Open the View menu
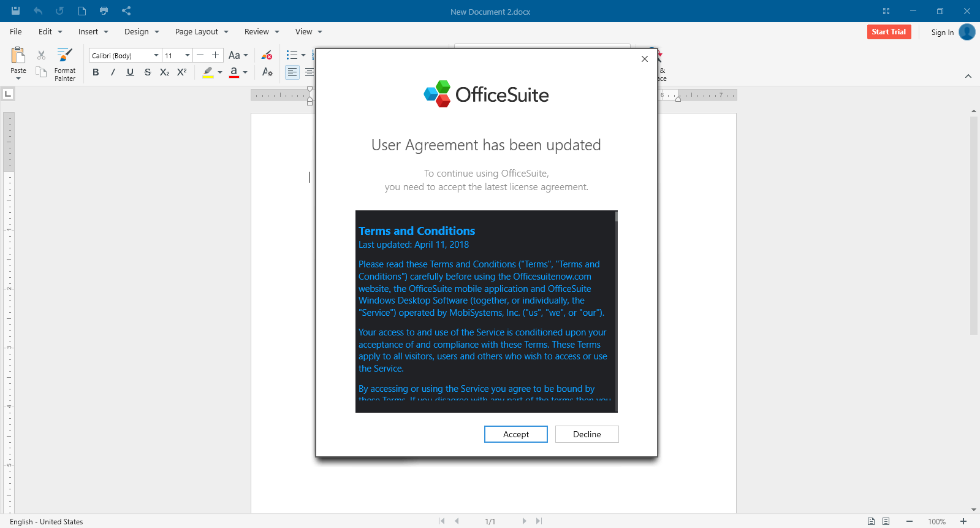This screenshot has width=980, height=528. click(309, 32)
